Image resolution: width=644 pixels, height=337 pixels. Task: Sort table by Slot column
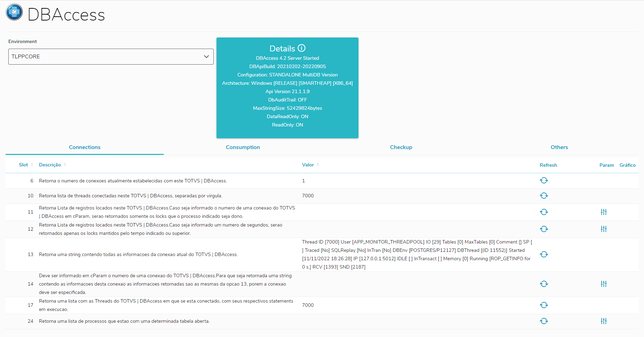pos(32,165)
